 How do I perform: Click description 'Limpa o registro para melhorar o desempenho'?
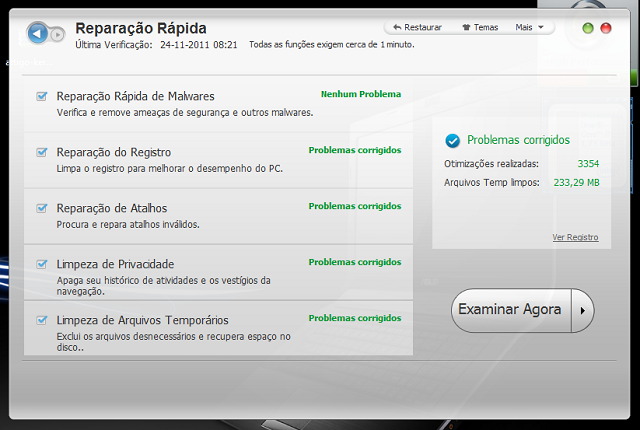[170, 168]
